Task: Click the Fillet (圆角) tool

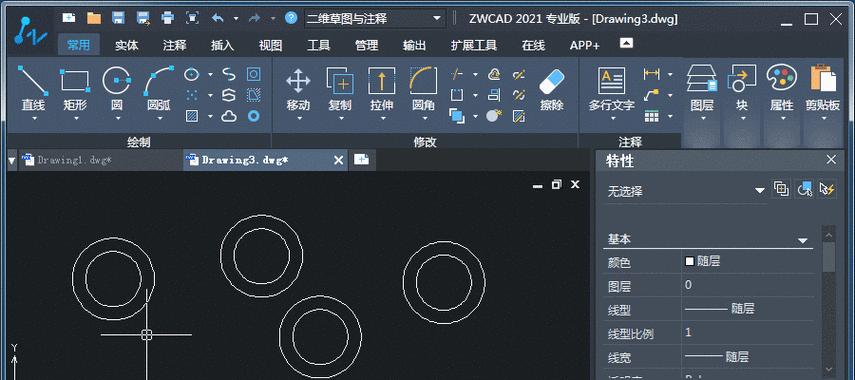Action: (423, 87)
